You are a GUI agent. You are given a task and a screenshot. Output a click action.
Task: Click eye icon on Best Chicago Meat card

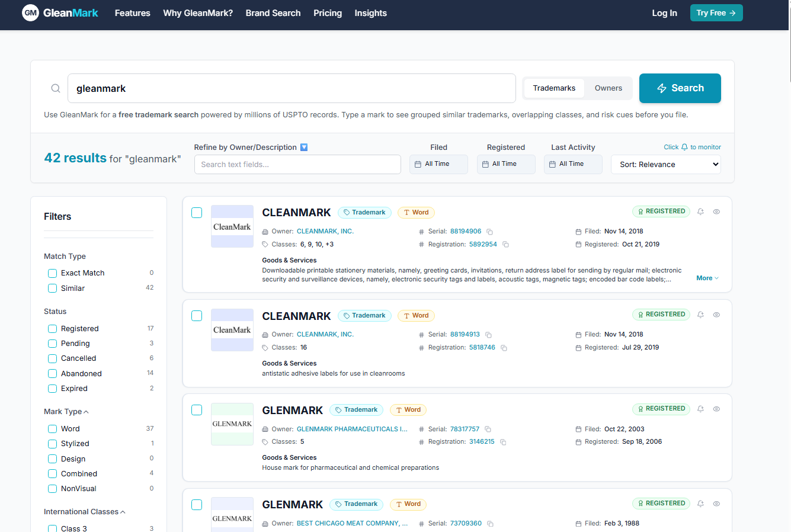[x=716, y=504]
